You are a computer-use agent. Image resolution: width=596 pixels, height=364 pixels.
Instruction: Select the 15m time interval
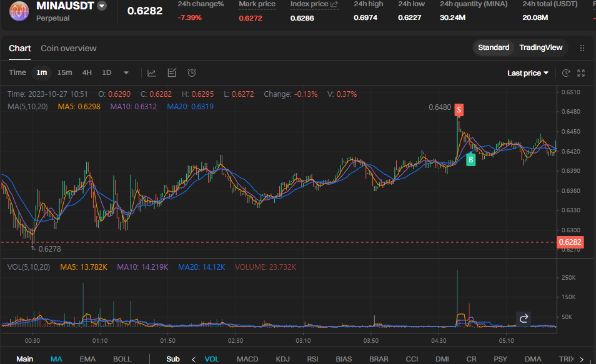click(x=64, y=72)
